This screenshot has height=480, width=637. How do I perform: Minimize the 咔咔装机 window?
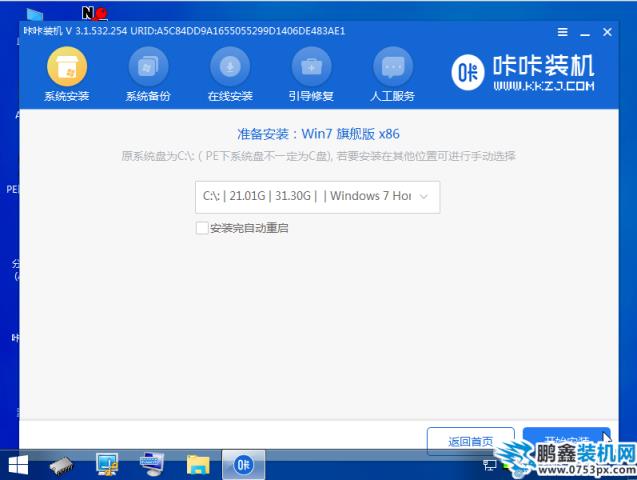(x=585, y=34)
